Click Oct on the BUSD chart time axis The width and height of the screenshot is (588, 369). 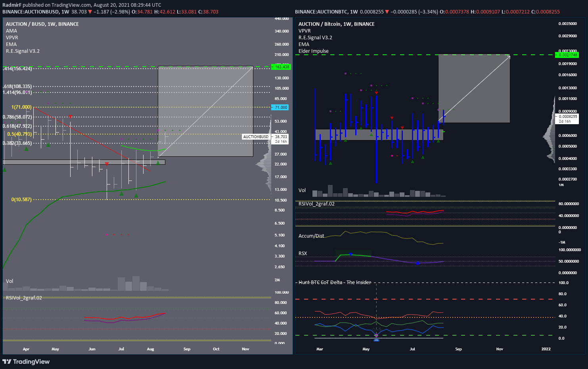click(216, 349)
